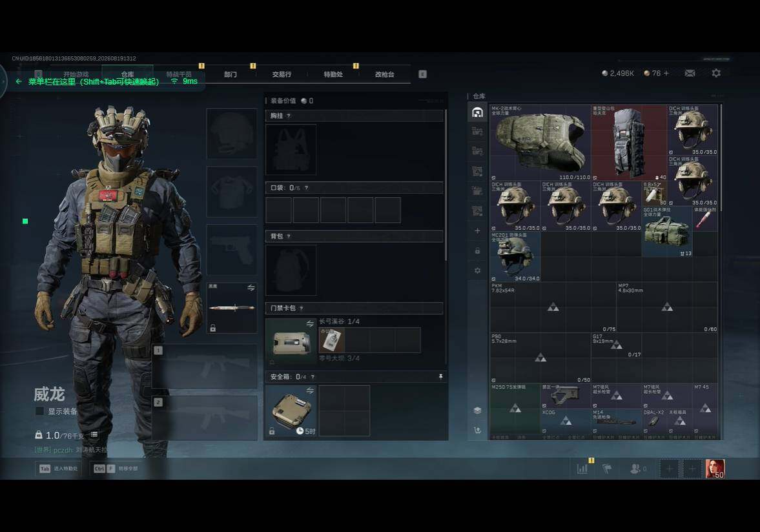Screen dimensions: 760x532
Task: Select the GD1 duffel bag item
Action: [x=668, y=232]
